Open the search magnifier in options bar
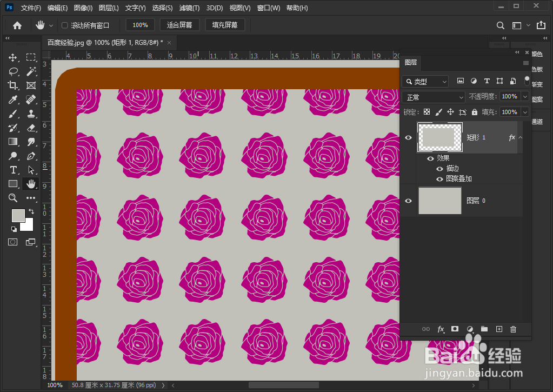The height and width of the screenshot is (392, 553). (x=500, y=25)
